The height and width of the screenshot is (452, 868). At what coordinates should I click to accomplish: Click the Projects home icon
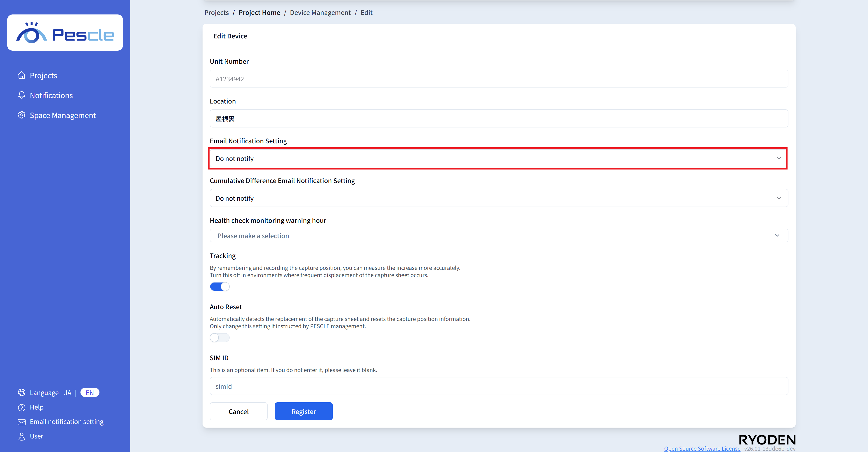coord(21,75)
